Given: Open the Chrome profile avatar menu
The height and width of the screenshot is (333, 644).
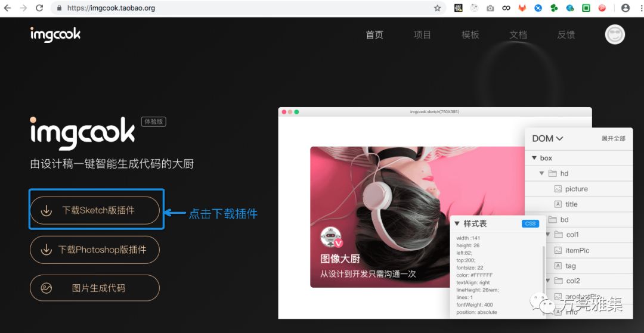Looking at the screenshot, I should pos(626,8).
